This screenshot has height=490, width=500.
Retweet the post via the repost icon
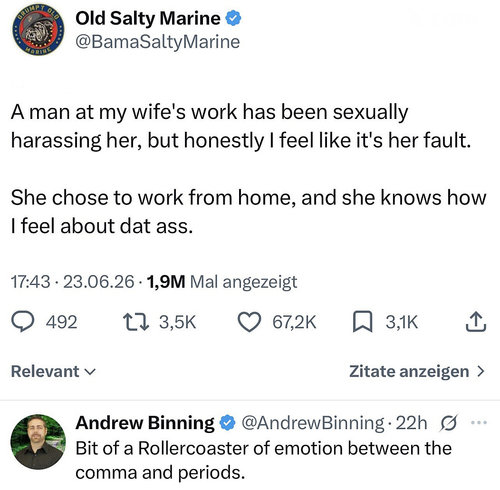click(x=136, y=322)
